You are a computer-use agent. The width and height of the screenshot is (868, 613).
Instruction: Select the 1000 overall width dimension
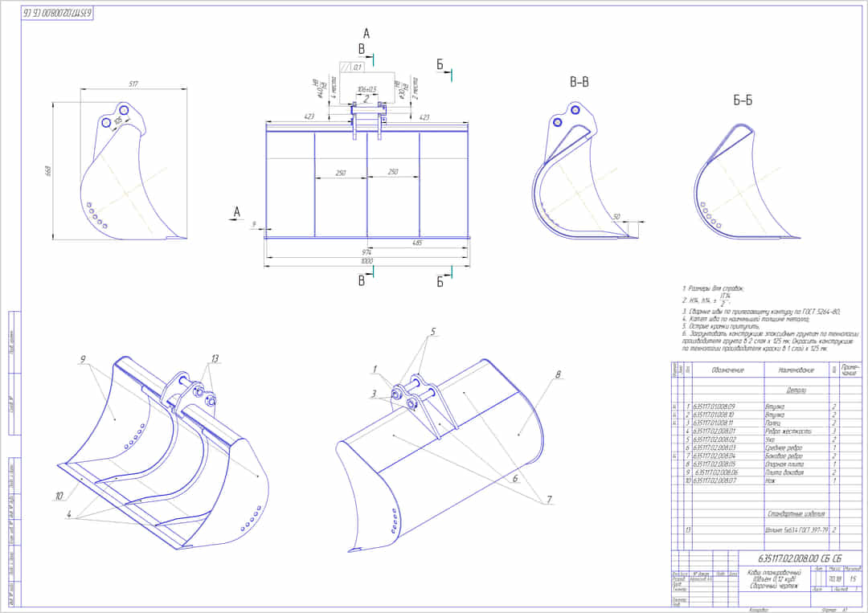point(367,261)
